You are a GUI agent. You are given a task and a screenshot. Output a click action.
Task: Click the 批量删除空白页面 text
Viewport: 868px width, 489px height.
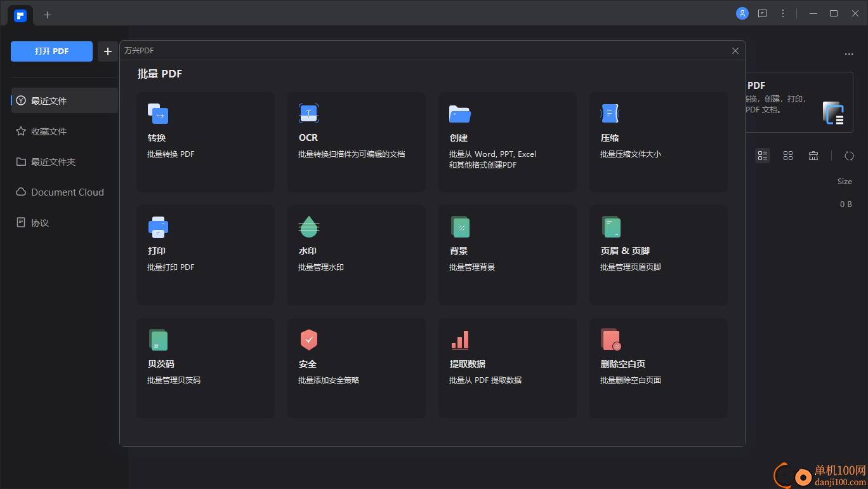(x=631, y=380)
